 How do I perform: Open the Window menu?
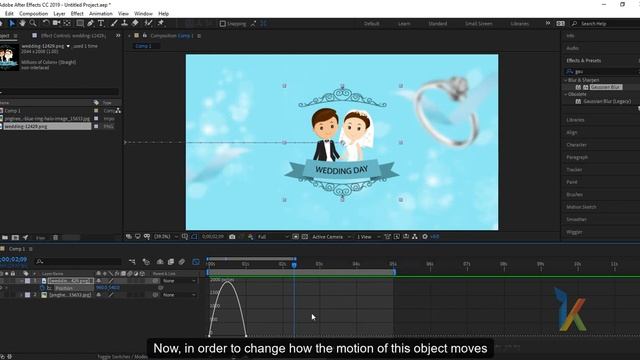coord(143,13)
